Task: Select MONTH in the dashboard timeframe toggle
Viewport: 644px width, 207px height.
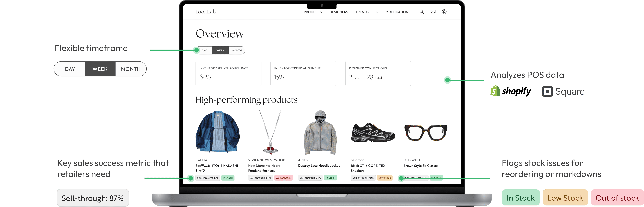Action: 237,51
